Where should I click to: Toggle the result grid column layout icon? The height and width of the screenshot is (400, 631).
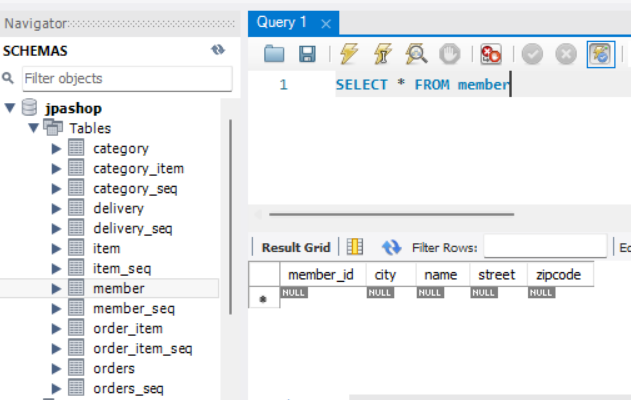pos(355,247)
